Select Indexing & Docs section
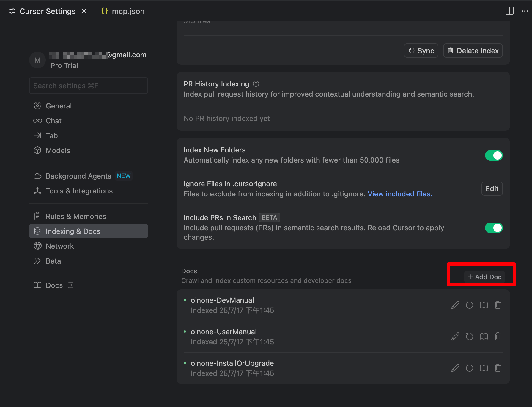The image size is (532, 407). point(89,231)
